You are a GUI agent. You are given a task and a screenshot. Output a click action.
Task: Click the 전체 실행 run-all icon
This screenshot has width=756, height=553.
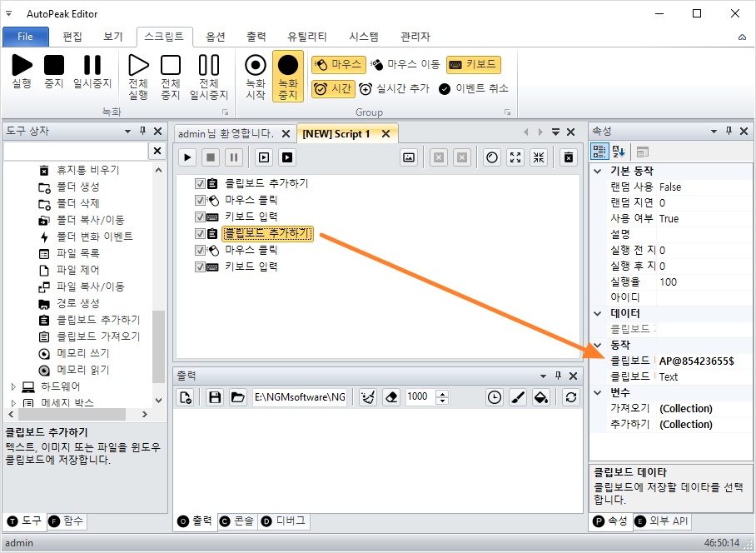[138, 76]
